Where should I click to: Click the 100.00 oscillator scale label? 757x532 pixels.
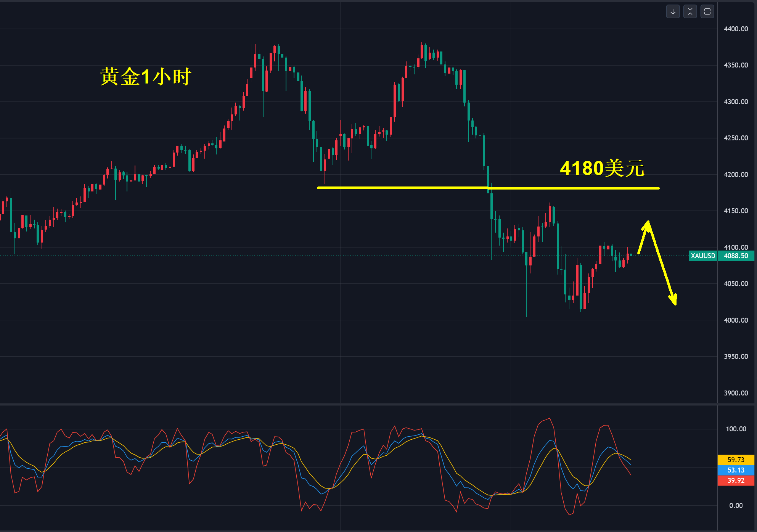click(736, 429)
